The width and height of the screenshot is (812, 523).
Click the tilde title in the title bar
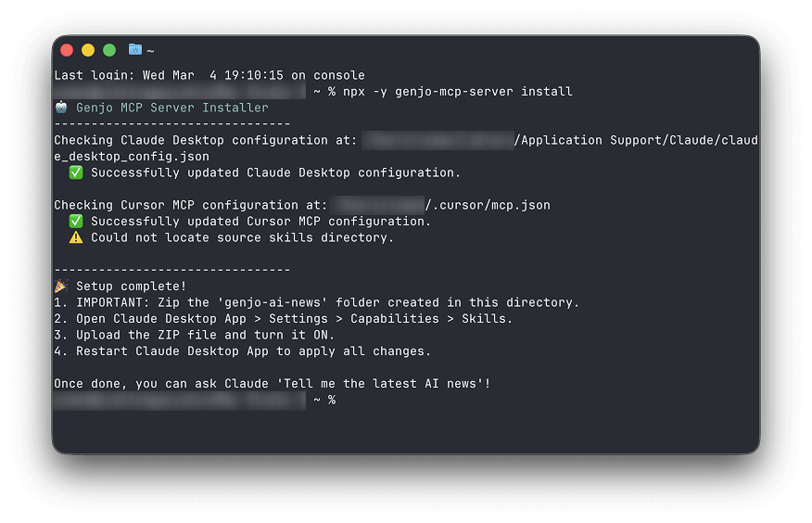click(x=150, y=50)
